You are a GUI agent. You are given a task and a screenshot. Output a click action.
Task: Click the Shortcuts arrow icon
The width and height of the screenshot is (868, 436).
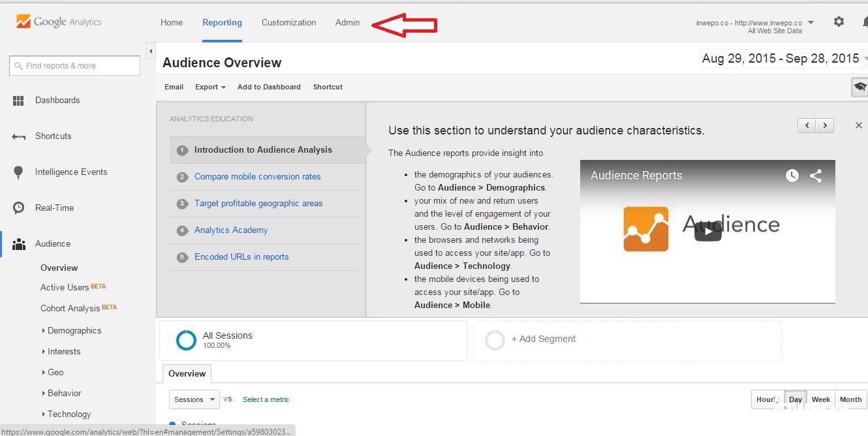point(18,136)
